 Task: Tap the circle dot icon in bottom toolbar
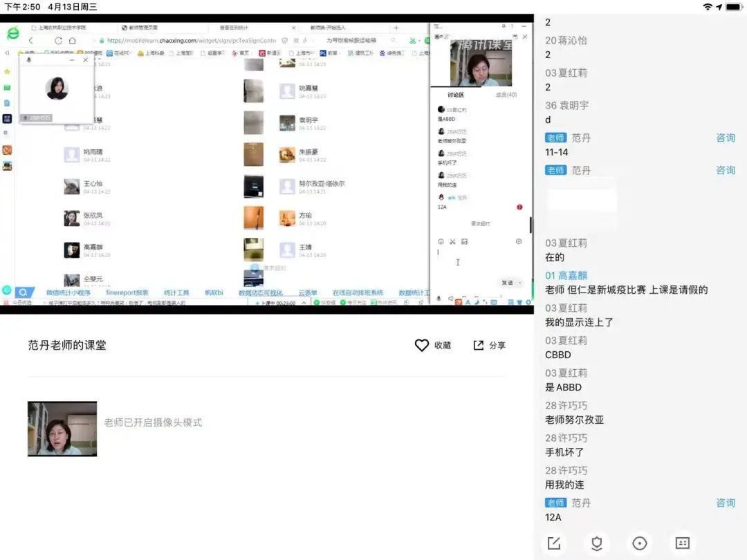click(640, 543)
